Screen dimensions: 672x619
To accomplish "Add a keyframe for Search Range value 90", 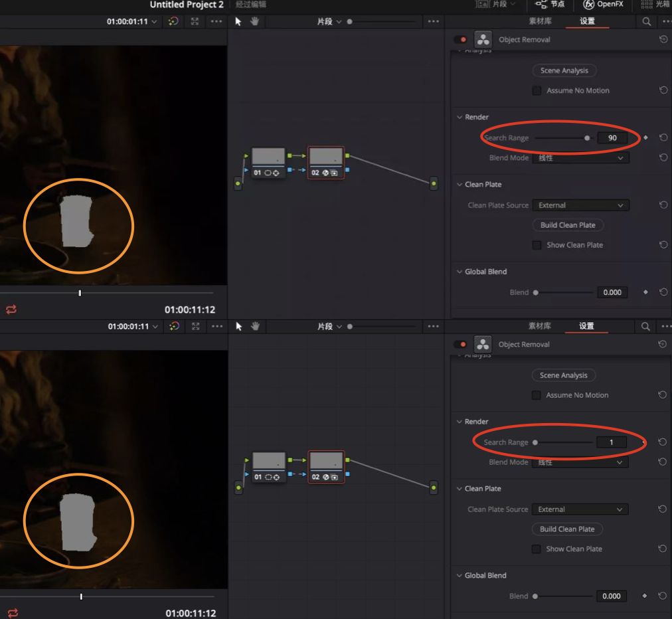I will [645, 137].
